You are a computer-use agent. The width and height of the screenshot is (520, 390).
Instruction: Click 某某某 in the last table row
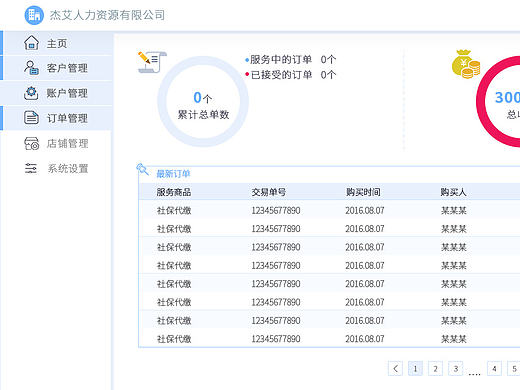coord(454,339)
